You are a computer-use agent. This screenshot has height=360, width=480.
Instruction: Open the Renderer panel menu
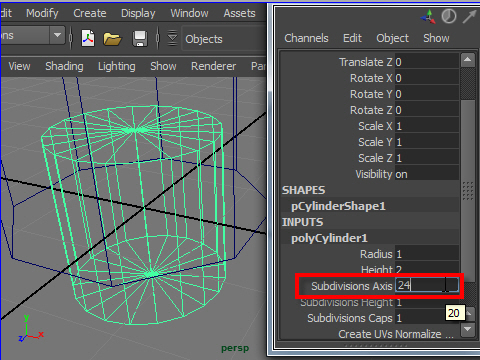[x=213, y=66]
